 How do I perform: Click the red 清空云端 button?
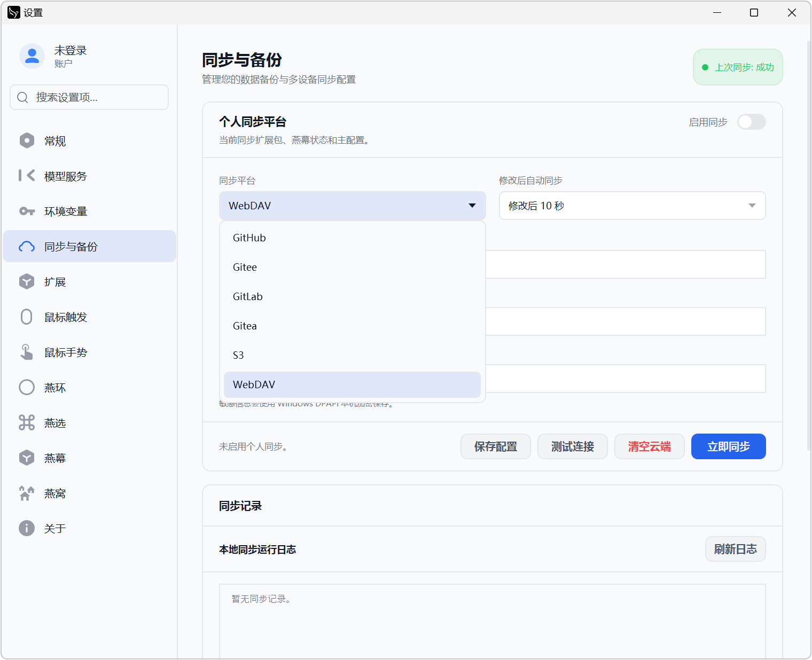(x=650, y=446)
